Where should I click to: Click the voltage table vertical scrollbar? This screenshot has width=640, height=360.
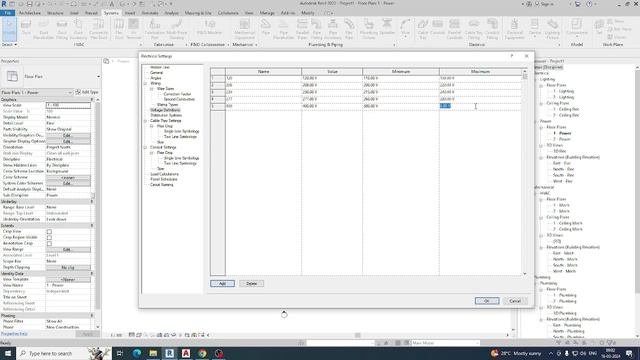(525, 172)
